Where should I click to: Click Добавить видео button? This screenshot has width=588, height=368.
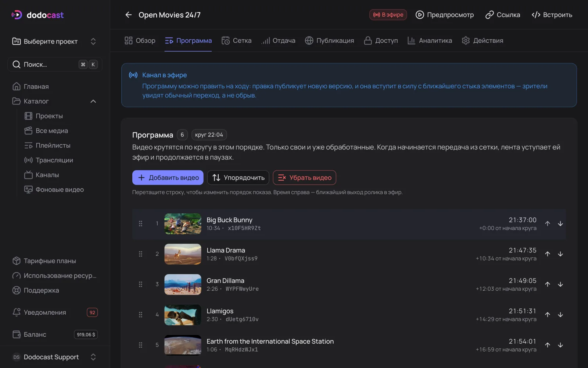point(168,177)
